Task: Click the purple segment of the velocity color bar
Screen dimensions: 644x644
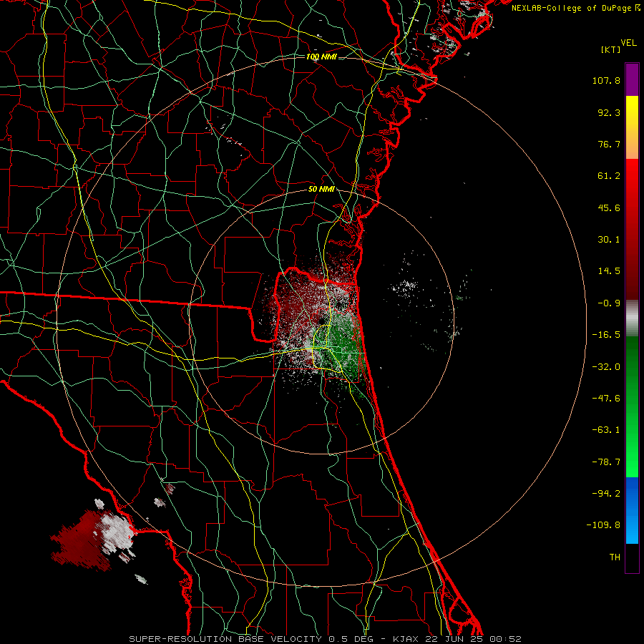Action: point(632,79)
